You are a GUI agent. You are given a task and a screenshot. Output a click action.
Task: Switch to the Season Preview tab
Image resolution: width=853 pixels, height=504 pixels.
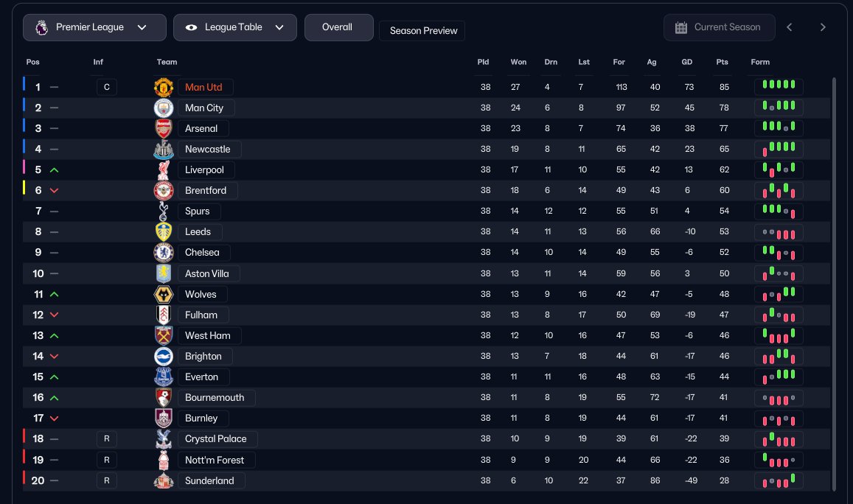point(422,31)
